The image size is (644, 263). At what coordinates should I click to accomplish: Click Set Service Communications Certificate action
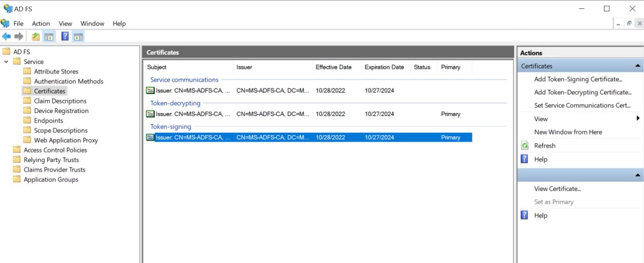pyautogui.click(x=582, y=105)
